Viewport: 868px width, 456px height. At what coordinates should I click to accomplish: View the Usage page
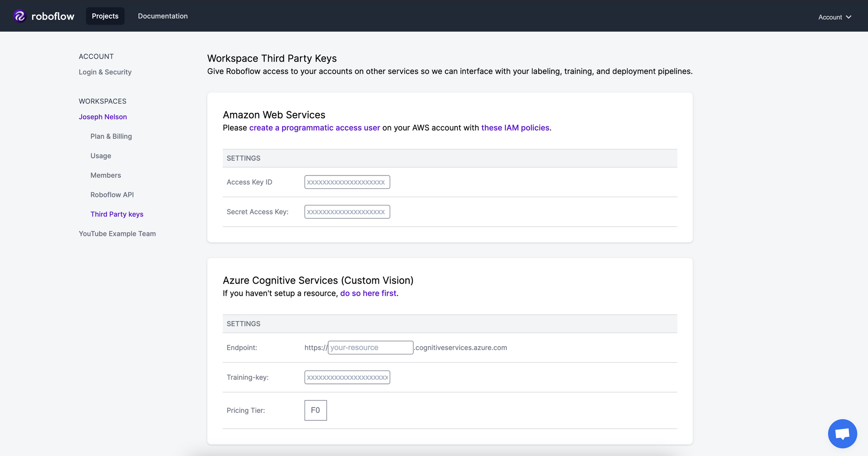100,155
